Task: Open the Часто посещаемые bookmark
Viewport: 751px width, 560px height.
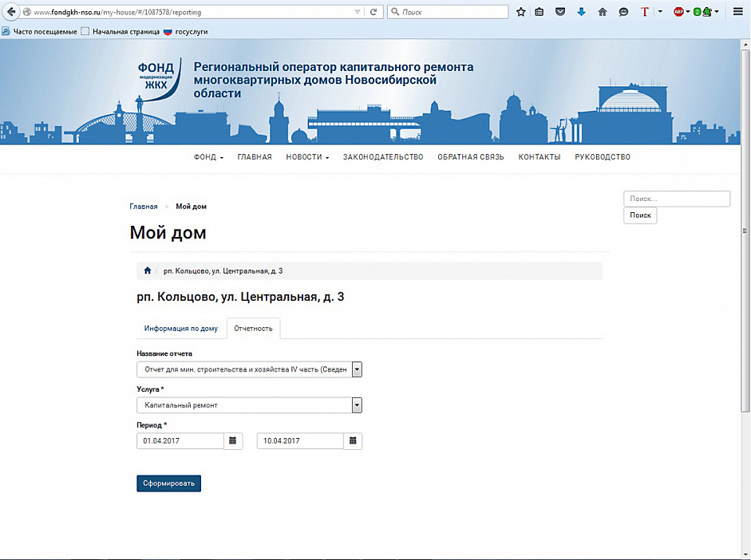Action: point(40,32)
